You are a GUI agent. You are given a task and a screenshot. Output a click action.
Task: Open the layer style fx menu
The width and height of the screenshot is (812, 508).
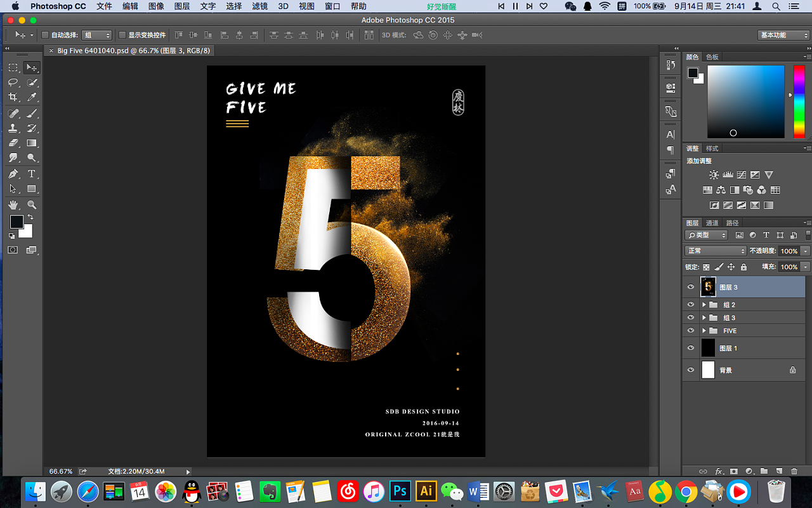coord(719,471)
